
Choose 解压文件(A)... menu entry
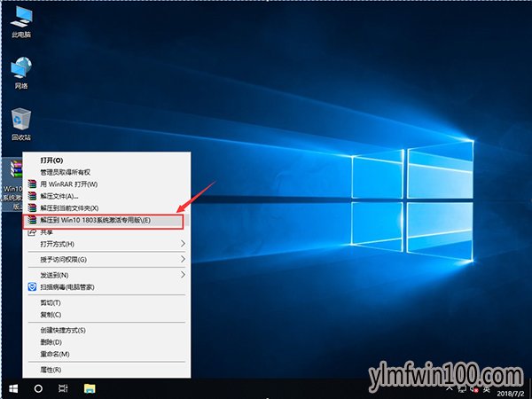click(x=106, y=196)
